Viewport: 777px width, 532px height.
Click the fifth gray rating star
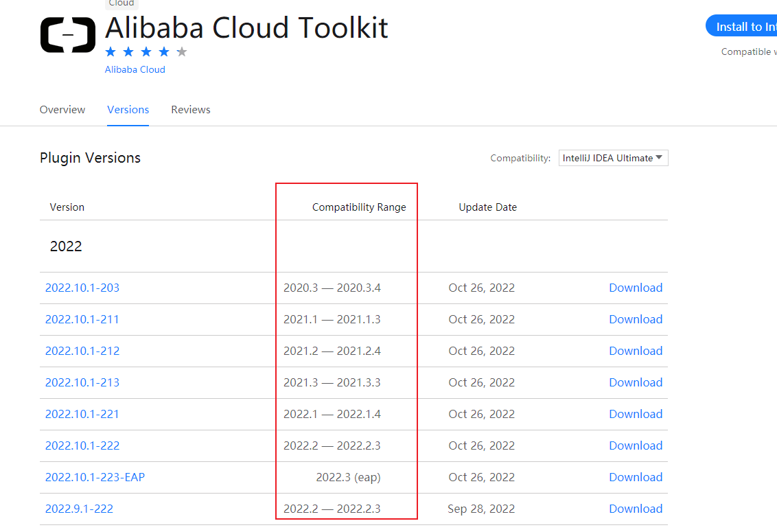pos(181,51)
